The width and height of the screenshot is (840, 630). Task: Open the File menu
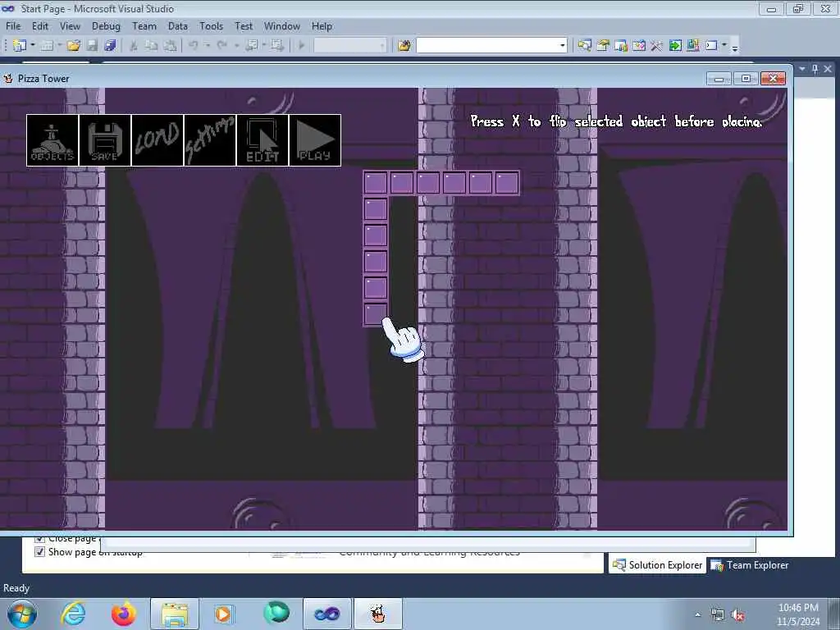coord(13,26)
